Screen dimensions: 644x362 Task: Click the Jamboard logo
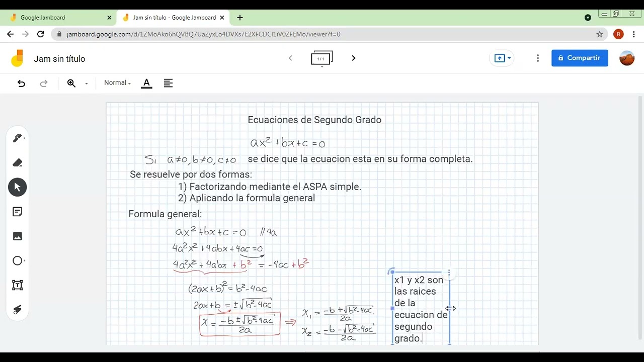(18, 58)
